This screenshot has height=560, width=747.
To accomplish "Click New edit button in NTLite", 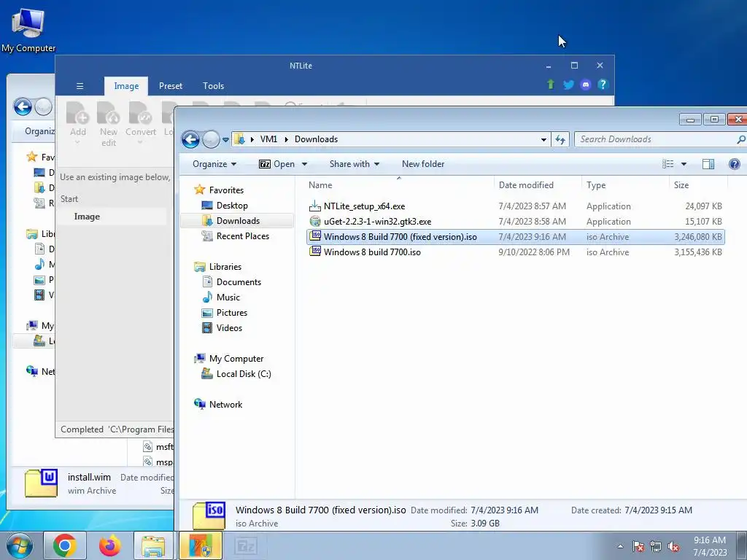I will point(109,123).
